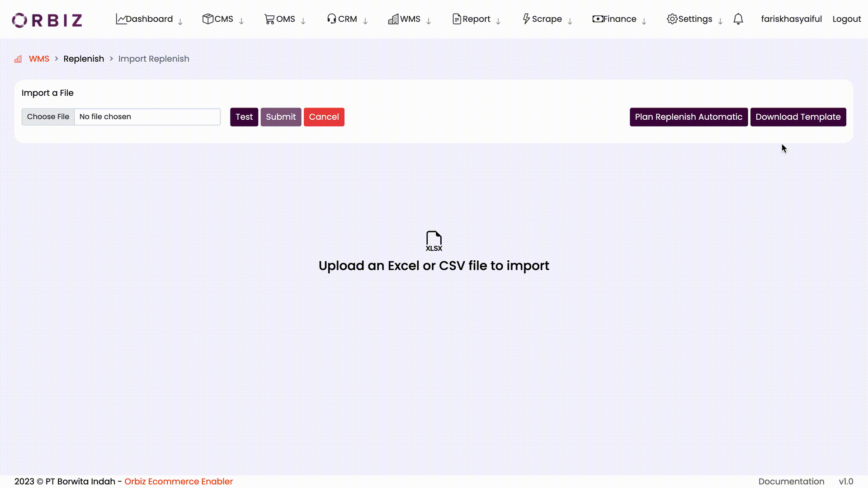This screenshot has height=488, width=868.
Task: Click the Test button
Action: pyautogui.click(x=244, y=117)
